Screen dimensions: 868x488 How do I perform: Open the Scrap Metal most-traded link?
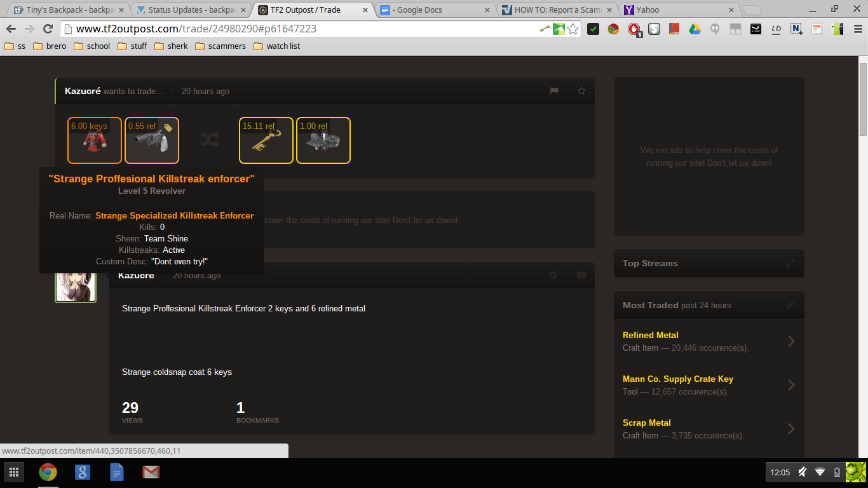(646, 423)
